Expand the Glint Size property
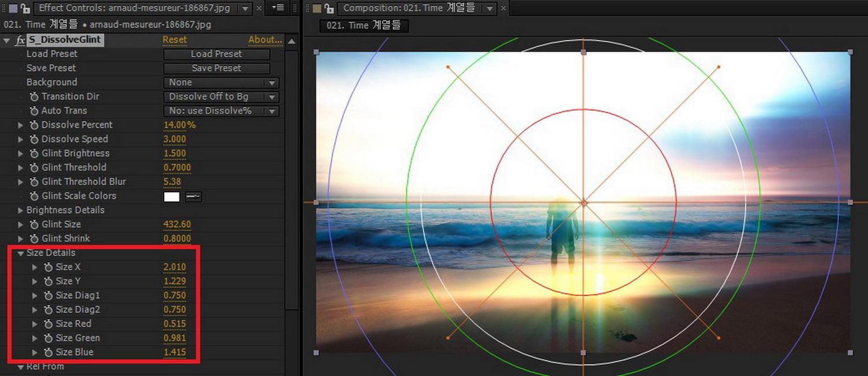This screenshot has height=376, width=868. (x=21, y=224)
